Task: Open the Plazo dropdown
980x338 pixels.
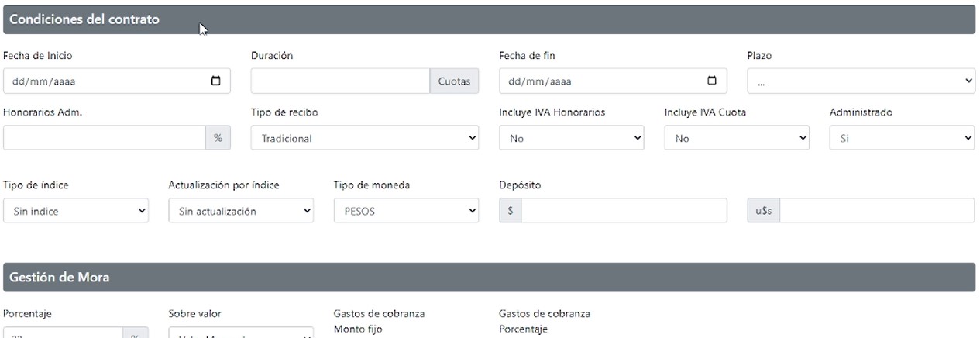Action: click(861, 81)
